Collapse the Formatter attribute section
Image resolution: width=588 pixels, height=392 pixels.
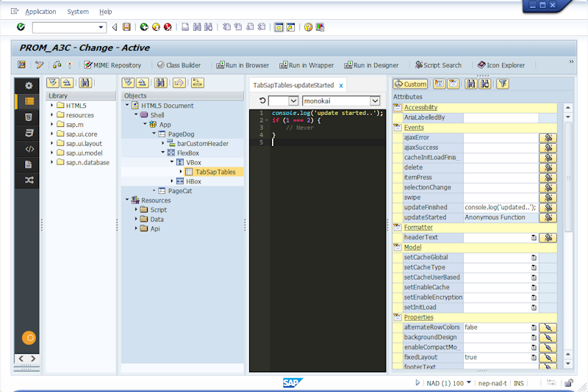pyautogui.click(x=397, y=228)
